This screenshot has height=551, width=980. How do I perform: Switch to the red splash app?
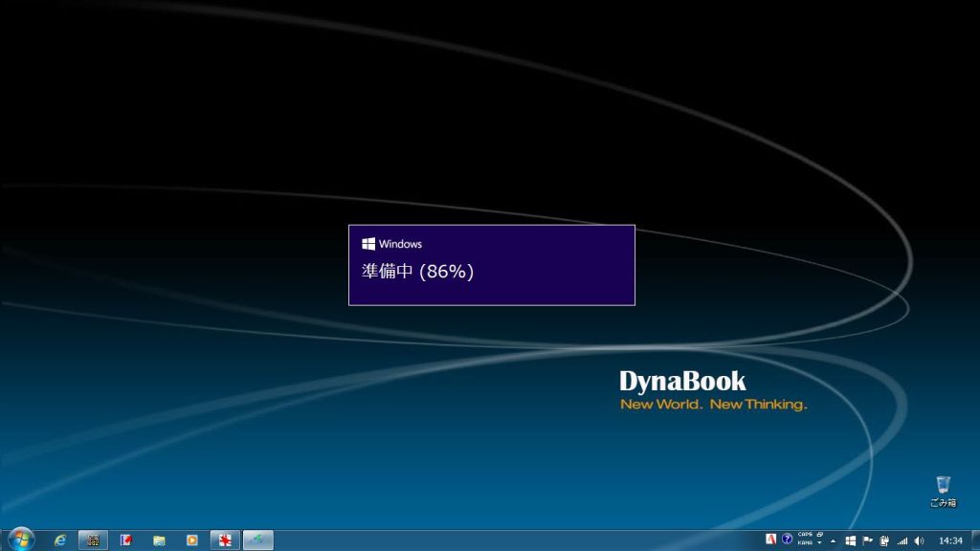pyautogui.click(x=225, y=540)
